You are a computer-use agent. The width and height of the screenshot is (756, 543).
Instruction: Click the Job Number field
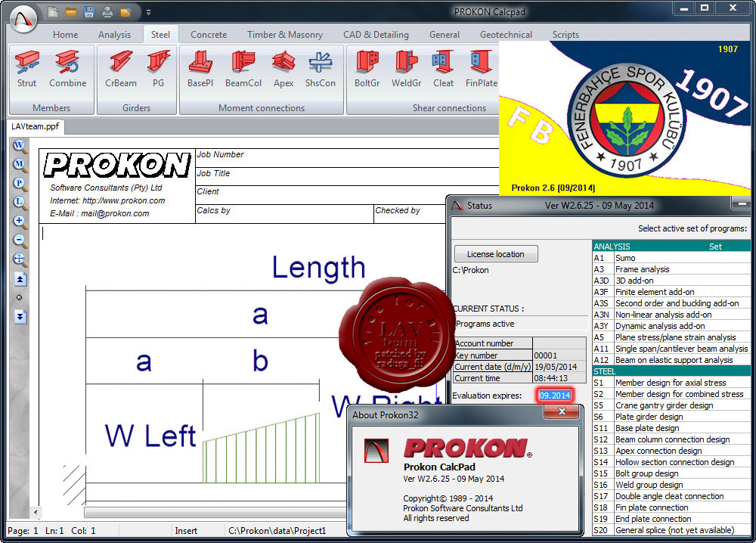(347, 158)
